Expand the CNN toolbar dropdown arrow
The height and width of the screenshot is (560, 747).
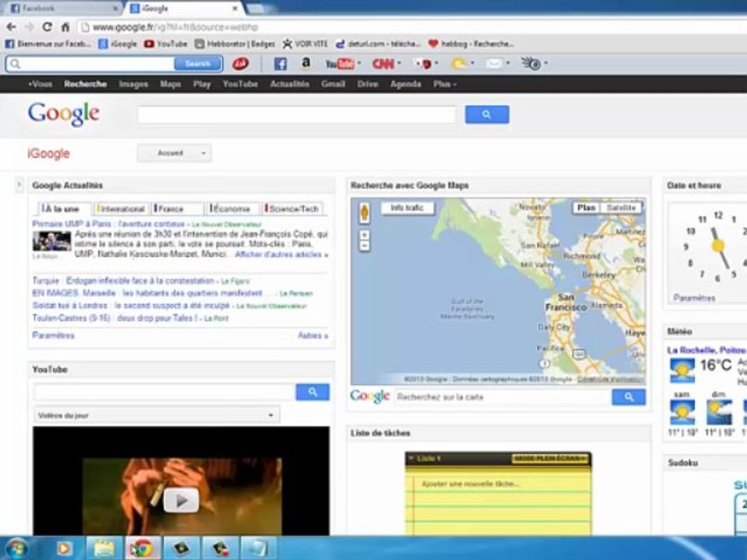399,63
